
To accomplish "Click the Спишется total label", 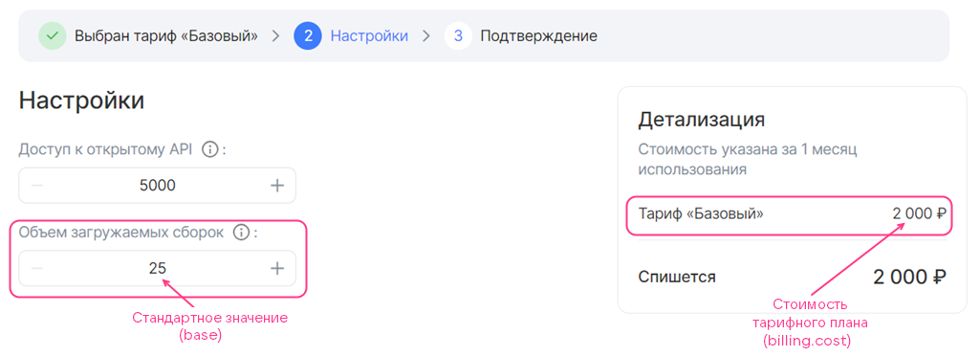I will click(x=677, y=277).
